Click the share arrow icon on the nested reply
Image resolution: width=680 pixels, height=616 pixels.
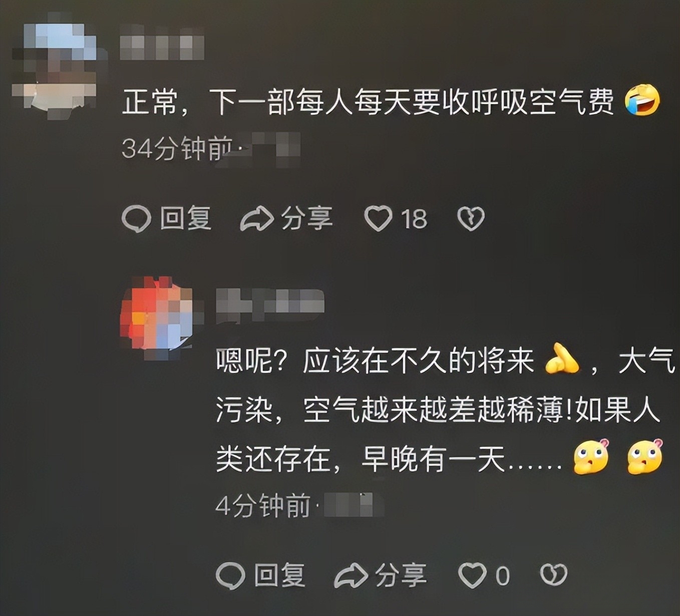coord(351,575)
